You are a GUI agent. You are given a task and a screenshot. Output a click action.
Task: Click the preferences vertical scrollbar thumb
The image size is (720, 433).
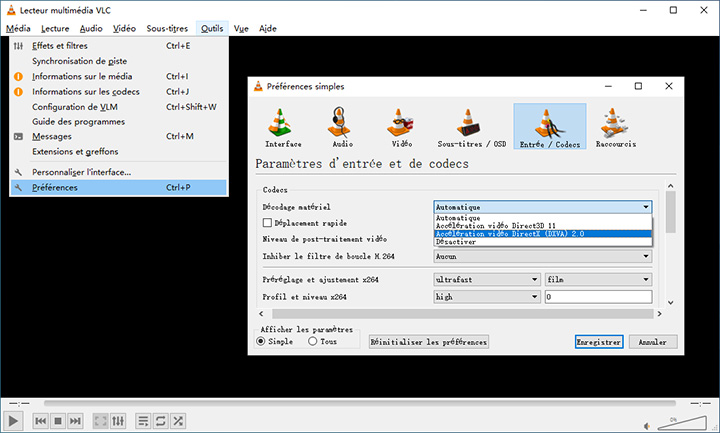[x=670, y=212]
